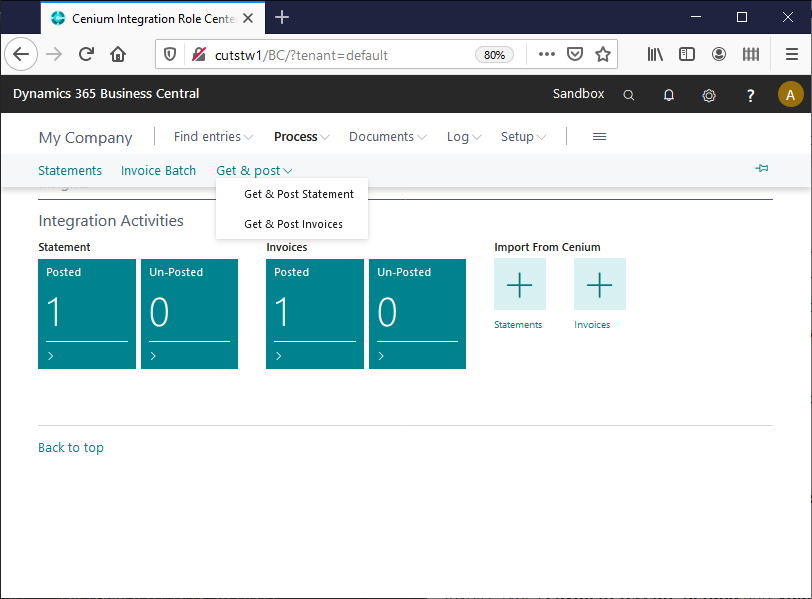Expand the Documents menu
Viewport: 812px width, 599px height.
coord(387,137)
